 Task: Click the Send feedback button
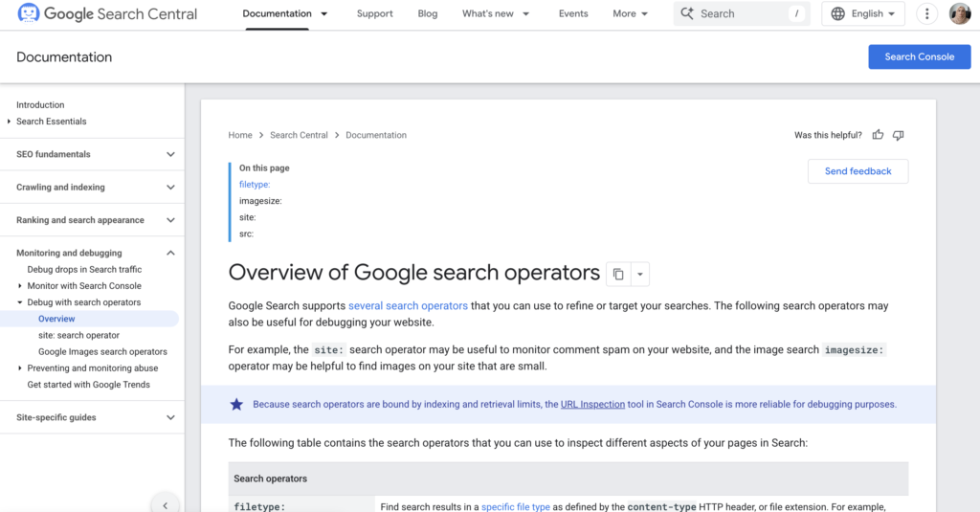(857, 171)
